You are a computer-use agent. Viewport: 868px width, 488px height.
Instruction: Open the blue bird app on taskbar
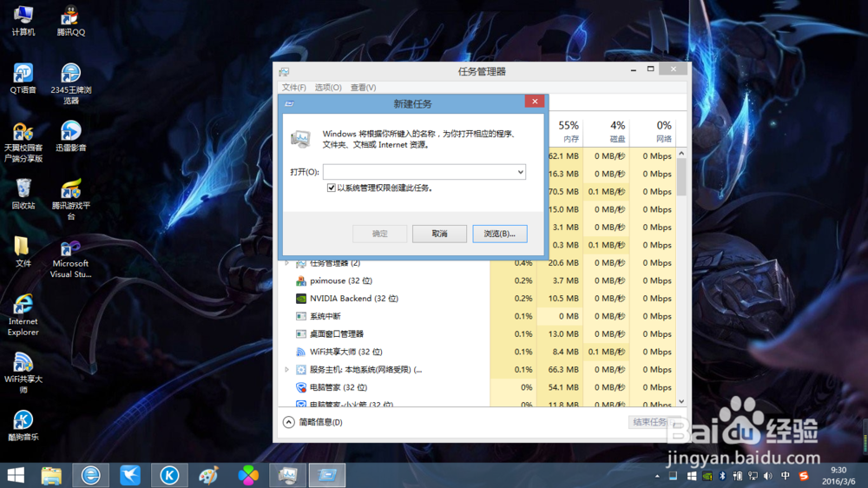[x=130, y=475]
